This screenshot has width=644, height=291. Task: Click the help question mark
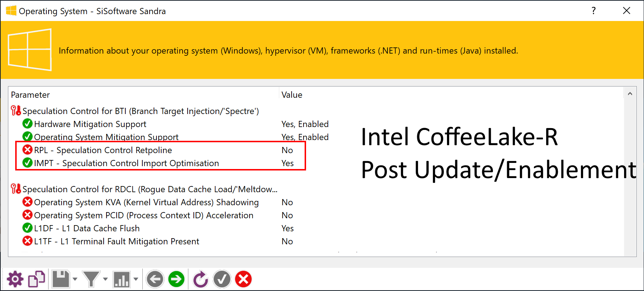pyautogui.click(x=594, y=11)
